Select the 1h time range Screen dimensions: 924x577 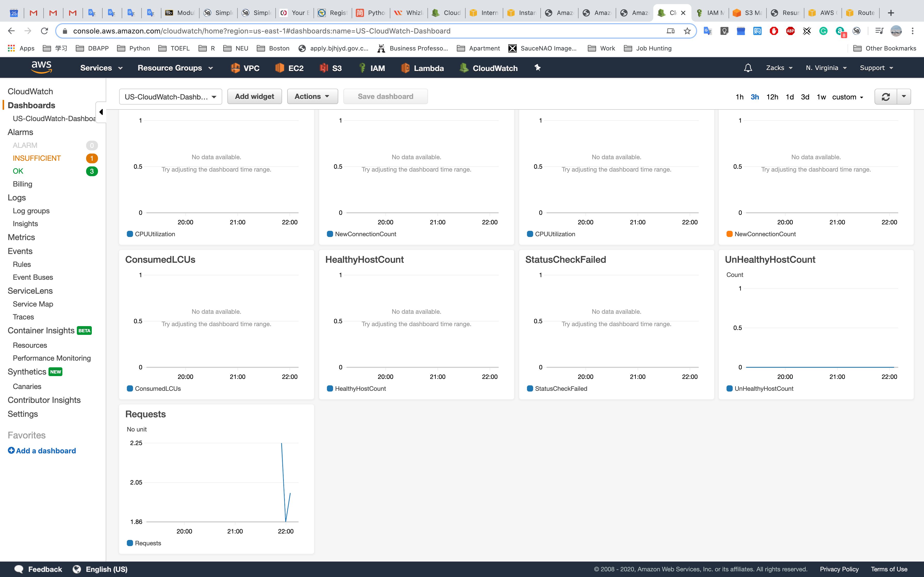pyautogui.click(x=739, y=97)
